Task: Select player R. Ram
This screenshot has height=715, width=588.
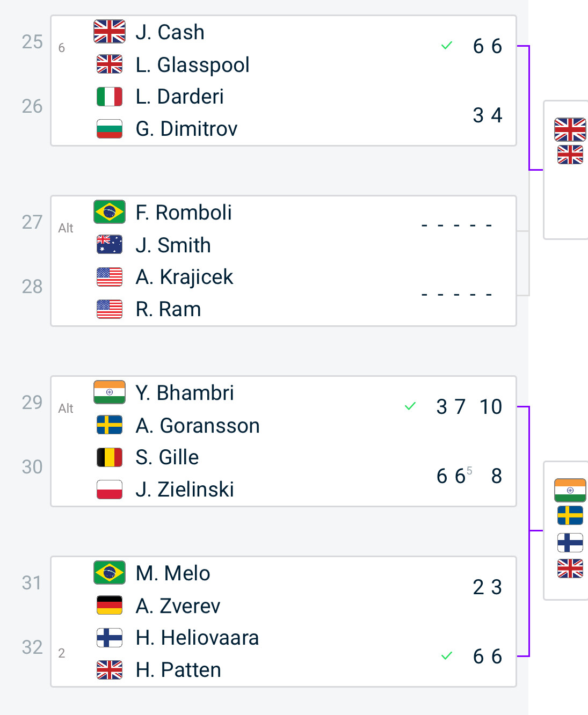Action: click(168, 309)
